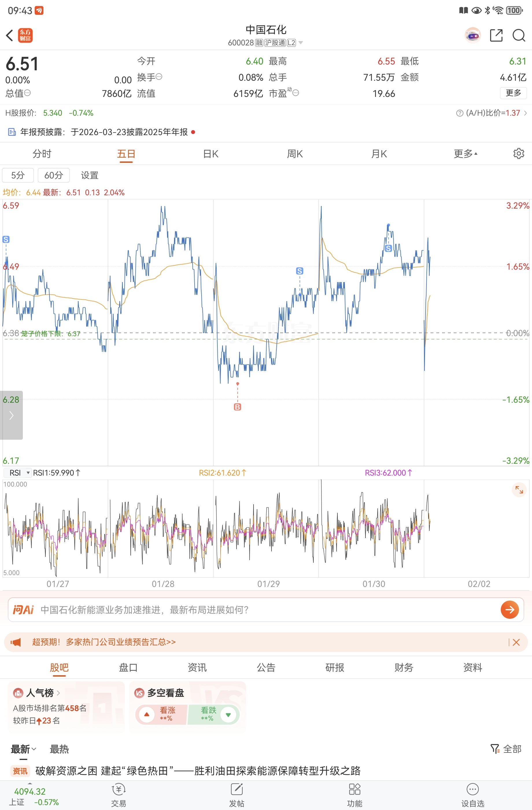Open the AI assistant robot avatar
The image size is (532, 810).
point(472,35)
